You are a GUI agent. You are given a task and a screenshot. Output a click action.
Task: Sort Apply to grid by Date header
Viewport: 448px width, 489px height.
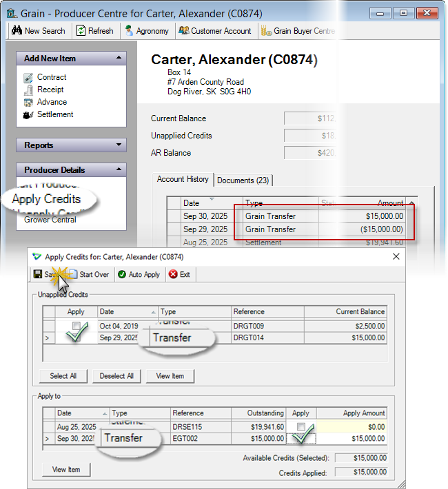[83, 413]
